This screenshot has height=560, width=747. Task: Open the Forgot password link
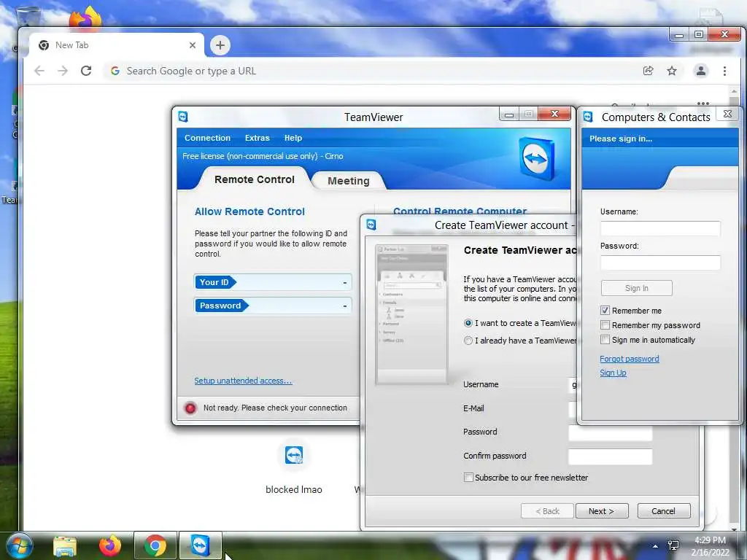(x=630, y=359)
